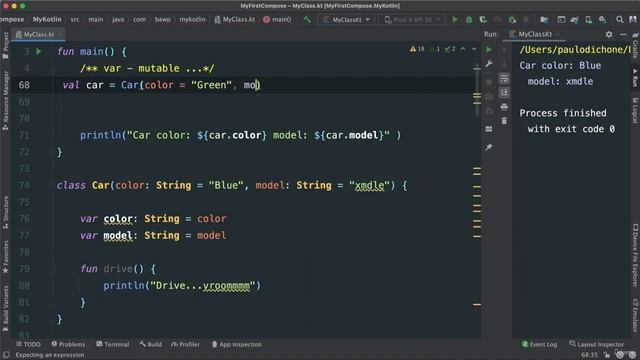Image resolution: width=640 pixels, height=360 pixels.
Task: Run the app with the toolbar play icon
Action: coord(455,19)
